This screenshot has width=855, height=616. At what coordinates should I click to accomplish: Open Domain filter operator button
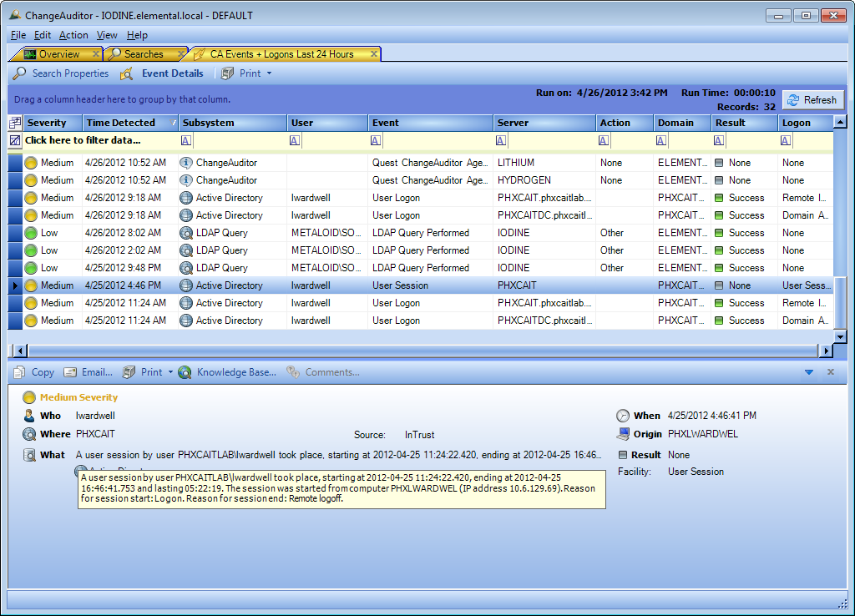point(661,140)
